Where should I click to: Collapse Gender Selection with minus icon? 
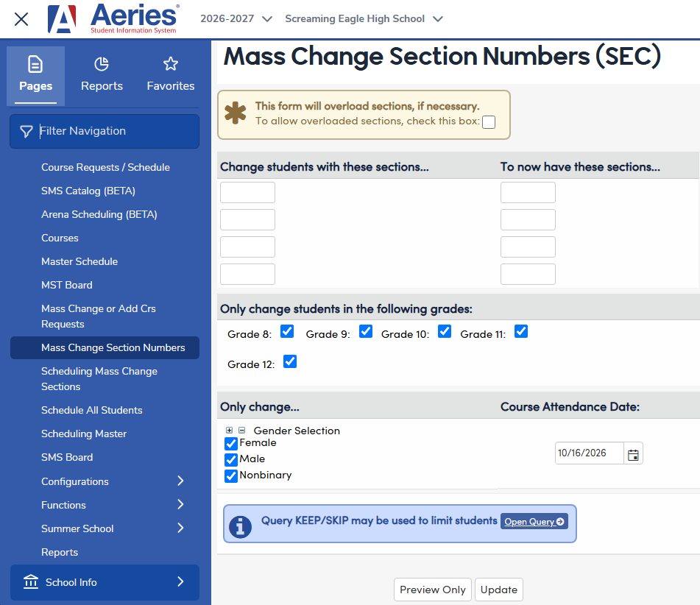[x=242, y=431]
